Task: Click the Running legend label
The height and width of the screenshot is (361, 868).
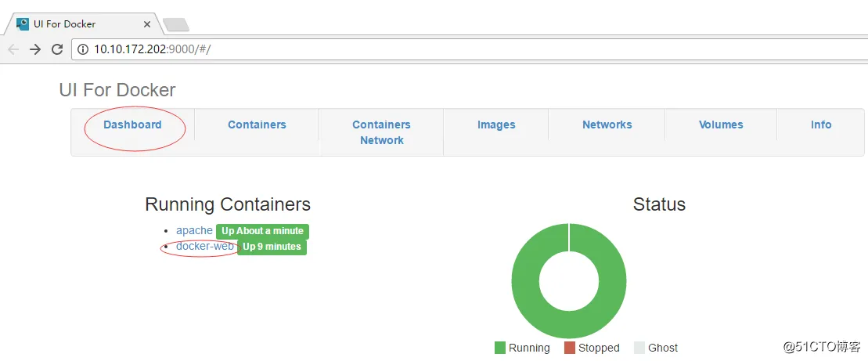Action: click(529, 348)
